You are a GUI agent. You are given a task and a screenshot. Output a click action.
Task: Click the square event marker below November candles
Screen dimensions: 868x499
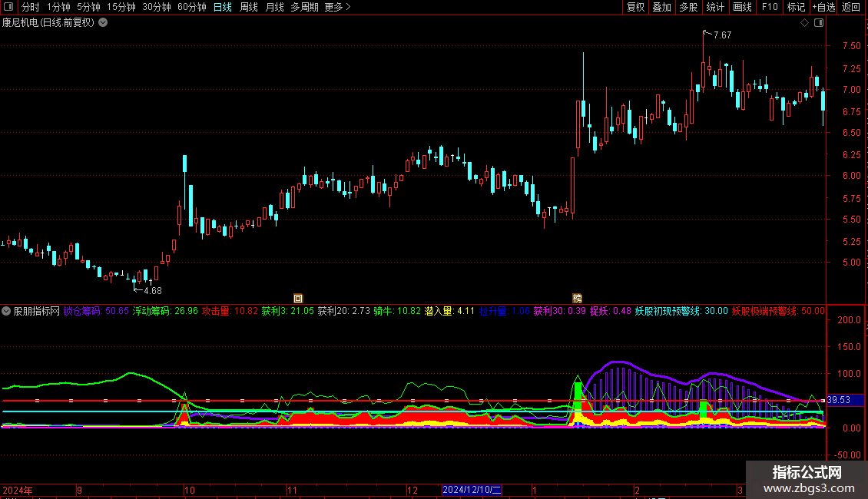(298, 298)
